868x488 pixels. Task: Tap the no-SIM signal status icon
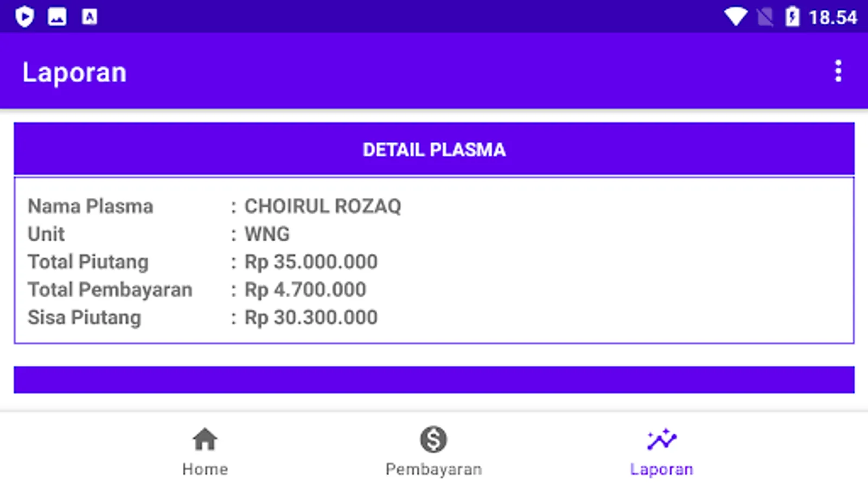coord(765,17)
